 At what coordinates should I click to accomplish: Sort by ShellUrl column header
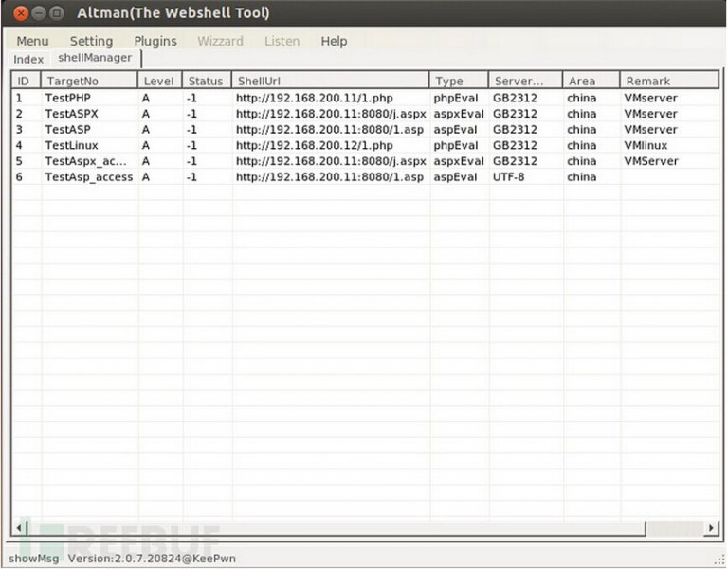[330, 81]
